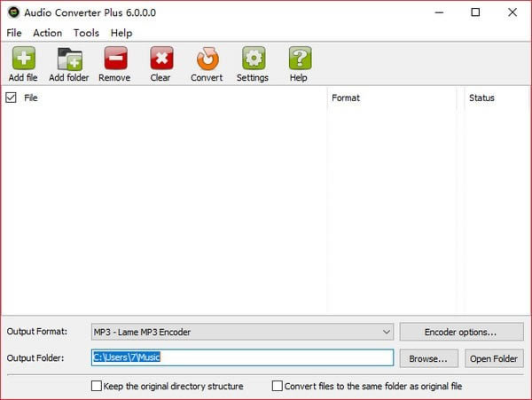Click the Audio Converter Plus title bar logo

click(x=13, y=12)
